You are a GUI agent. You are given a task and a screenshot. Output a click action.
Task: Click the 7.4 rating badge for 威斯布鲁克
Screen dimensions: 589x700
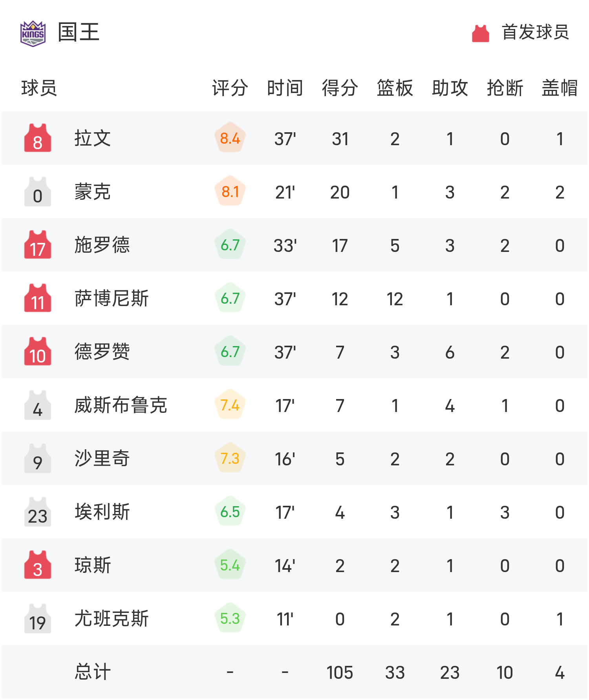click(x=230, y=405)
